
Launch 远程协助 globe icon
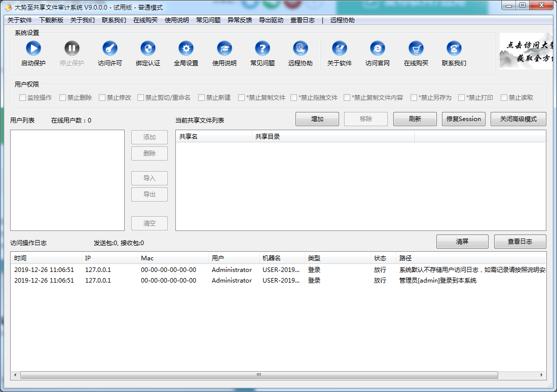[x=301, y=48]
